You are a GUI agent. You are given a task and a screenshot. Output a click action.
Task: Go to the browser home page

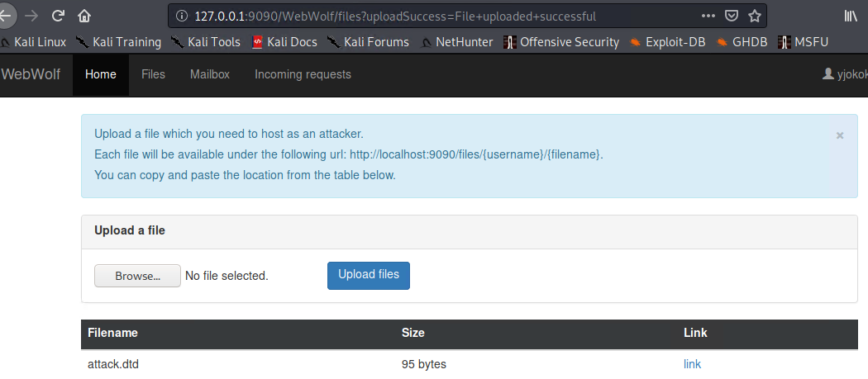[84, 16]
